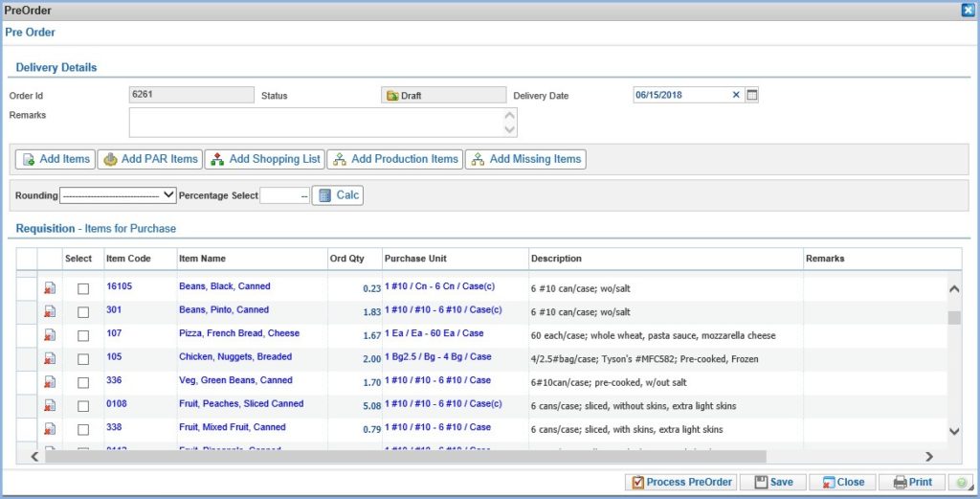This screenshot has height=499, width=980.
Task: Open the Rounding dropdown
Action: click(118, 195)
